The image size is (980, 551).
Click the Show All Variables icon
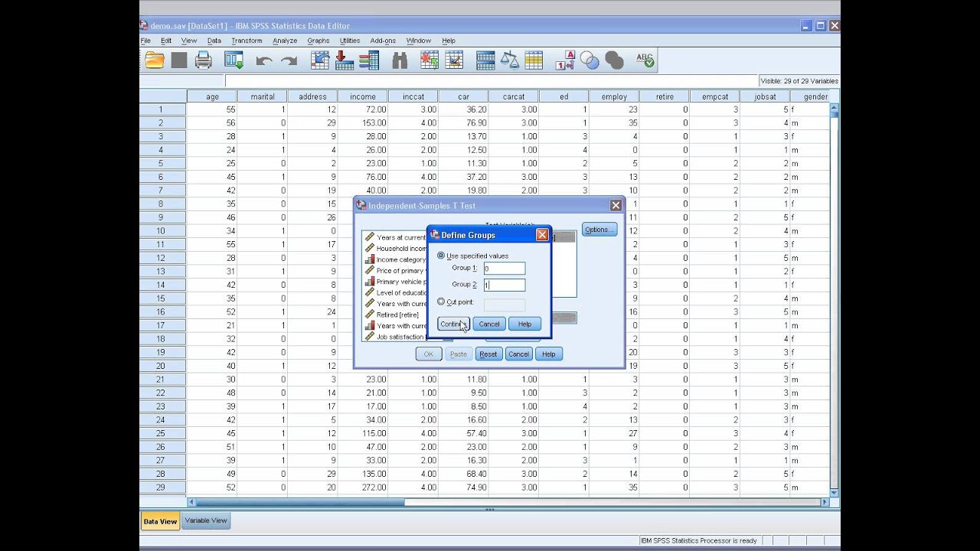point(614,60)
